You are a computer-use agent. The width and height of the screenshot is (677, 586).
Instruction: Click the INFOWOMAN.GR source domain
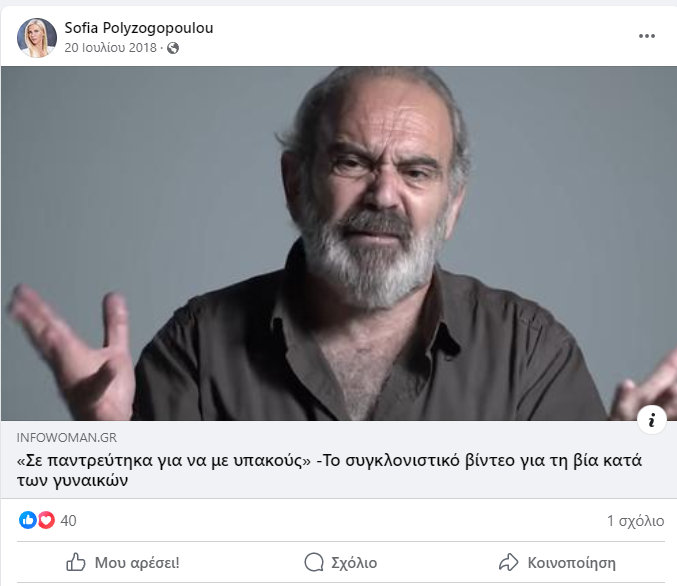67,437
